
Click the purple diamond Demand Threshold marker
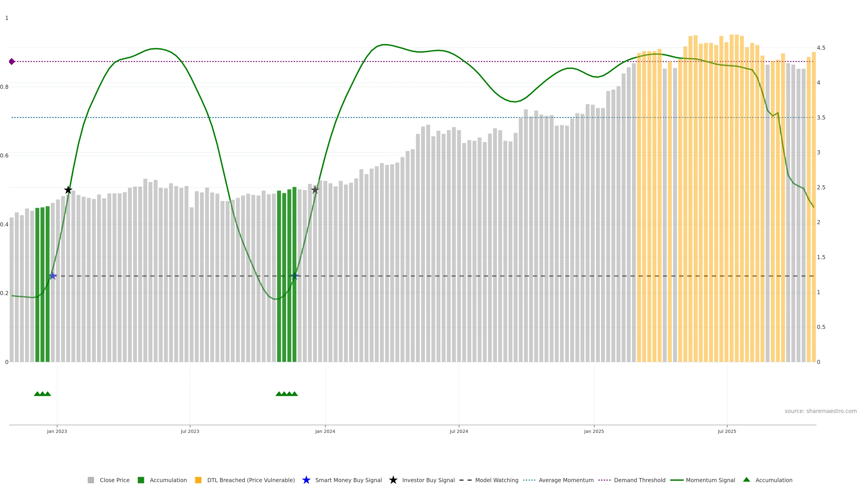(12, 62)
